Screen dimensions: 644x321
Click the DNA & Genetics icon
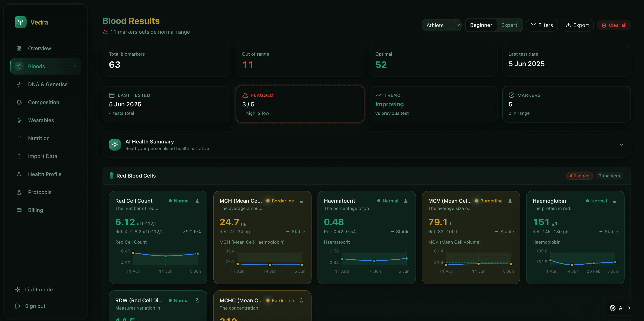(19, 84)
